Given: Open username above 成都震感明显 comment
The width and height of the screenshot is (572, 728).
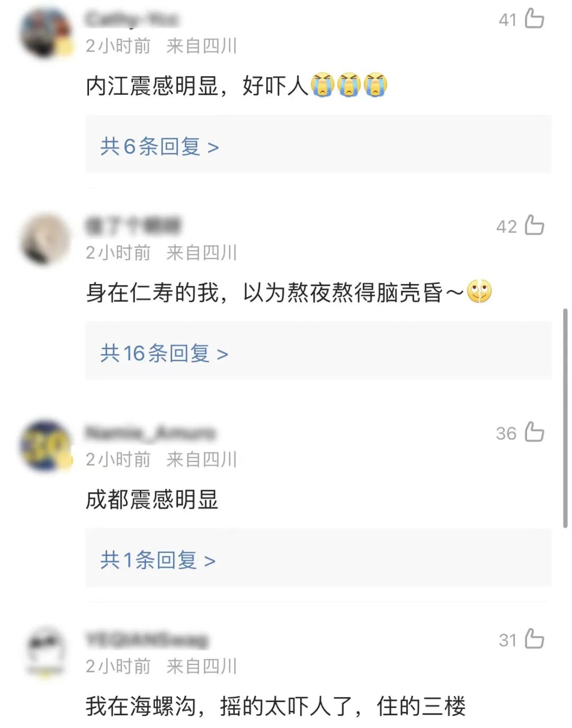Looking at the screenshot, I should tap(151, 433).
